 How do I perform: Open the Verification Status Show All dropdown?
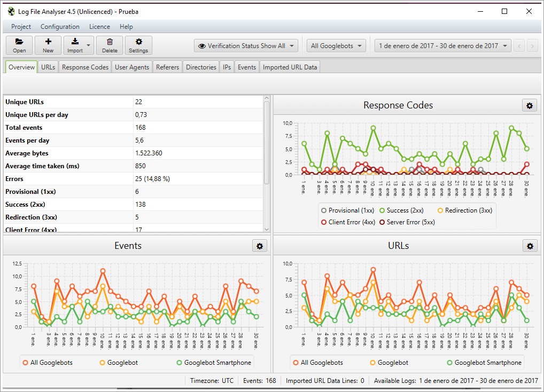point(245,45)
